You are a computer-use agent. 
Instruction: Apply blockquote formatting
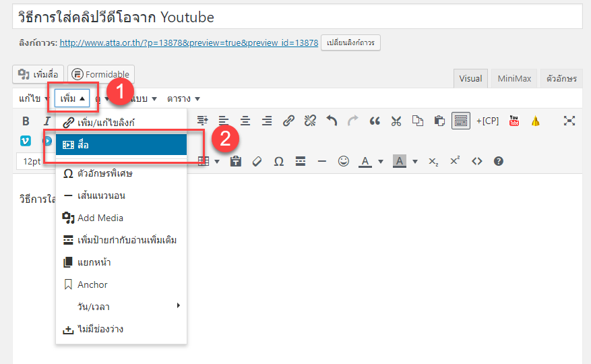375,121
